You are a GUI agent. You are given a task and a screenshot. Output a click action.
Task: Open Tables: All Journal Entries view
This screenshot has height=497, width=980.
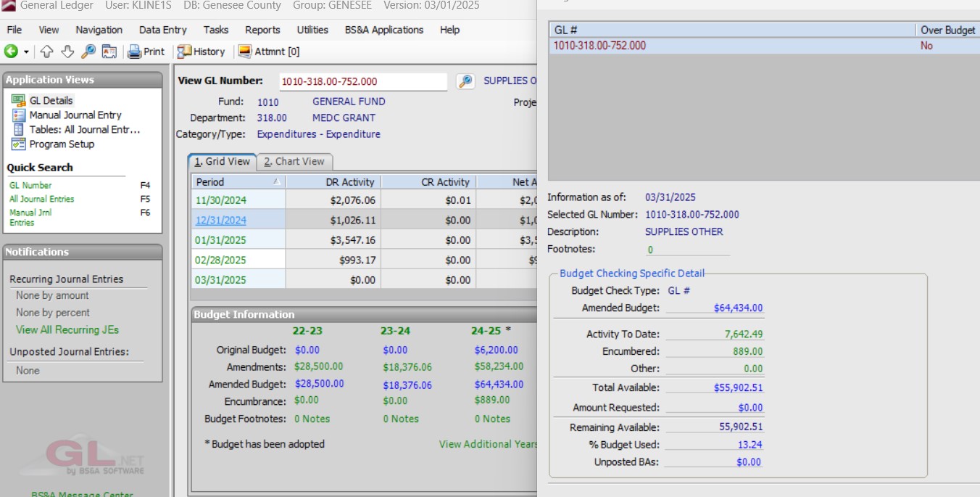pos(84,130)
